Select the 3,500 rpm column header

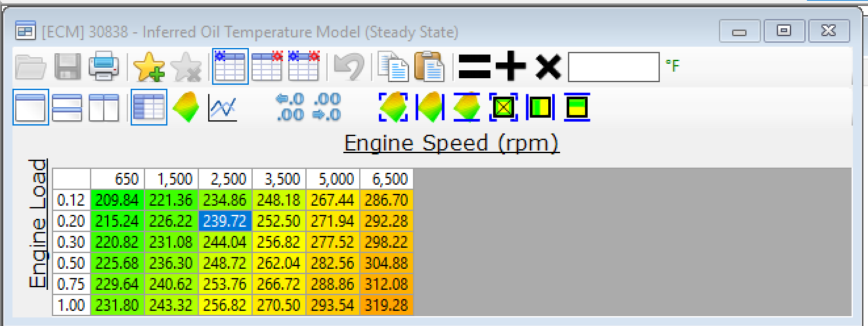[x=279, y=179]
